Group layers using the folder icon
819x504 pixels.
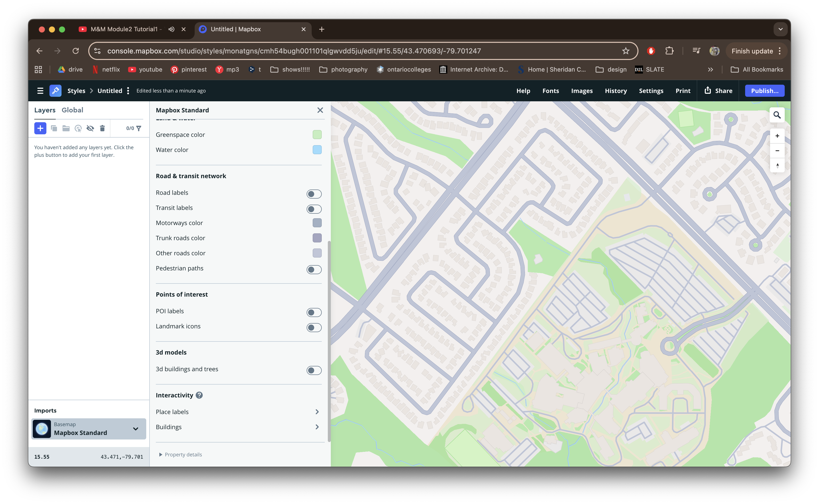(66, 128)
